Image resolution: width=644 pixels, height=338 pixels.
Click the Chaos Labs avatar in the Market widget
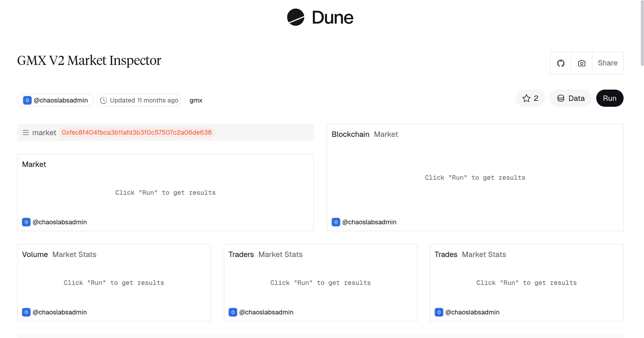pyautogui.click(x=26, y=222)
